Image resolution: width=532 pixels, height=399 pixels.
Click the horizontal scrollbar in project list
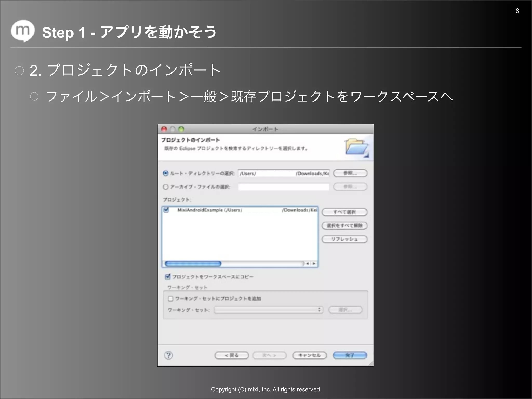(x=193, y=263)
